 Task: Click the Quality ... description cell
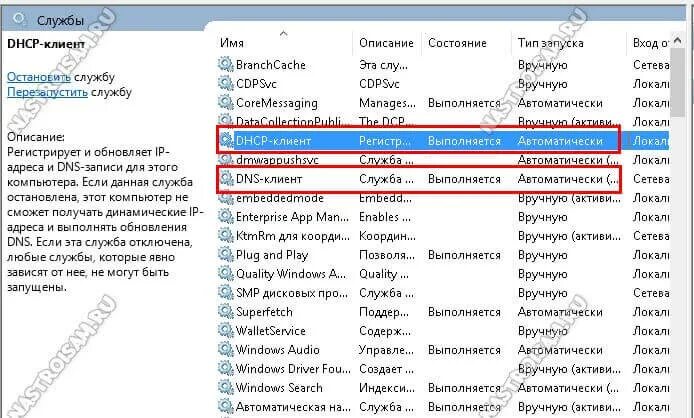coord(384,275)
